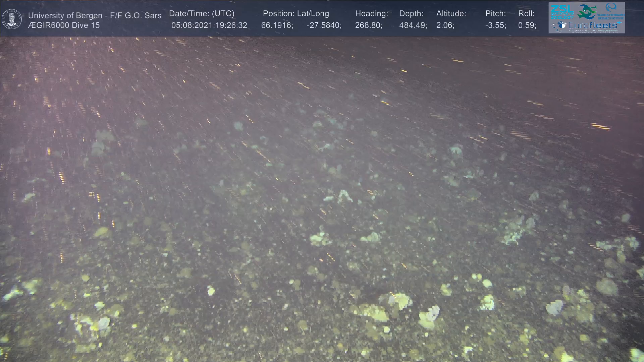
Task: Click the longitude value -27.5840
Action: click(x=324, y=25)
